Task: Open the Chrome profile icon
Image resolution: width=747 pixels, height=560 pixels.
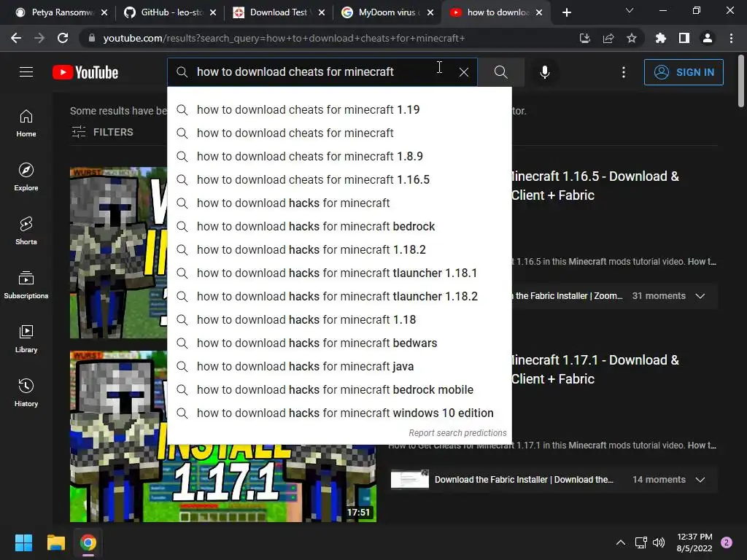Action: [708, 38]
